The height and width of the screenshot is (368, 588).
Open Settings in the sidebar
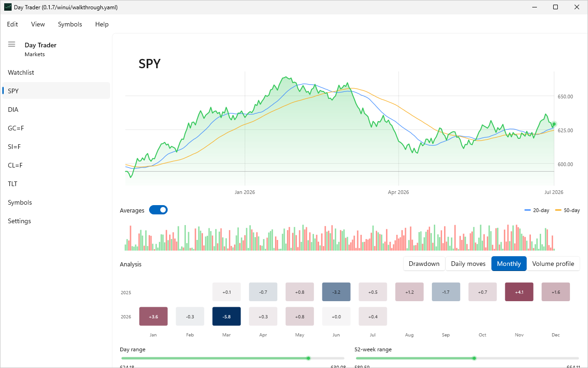(56, 221)
